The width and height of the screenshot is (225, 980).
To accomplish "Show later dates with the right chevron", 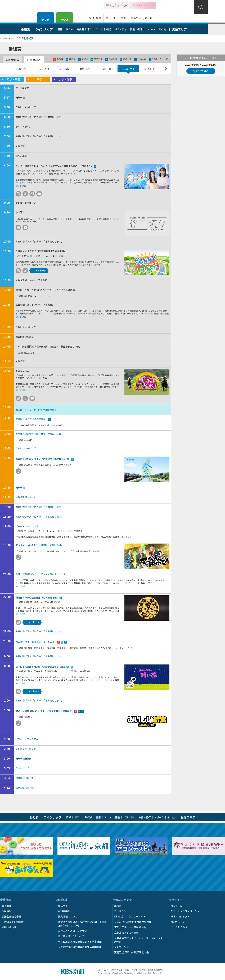I will click(x=165, y=69).
